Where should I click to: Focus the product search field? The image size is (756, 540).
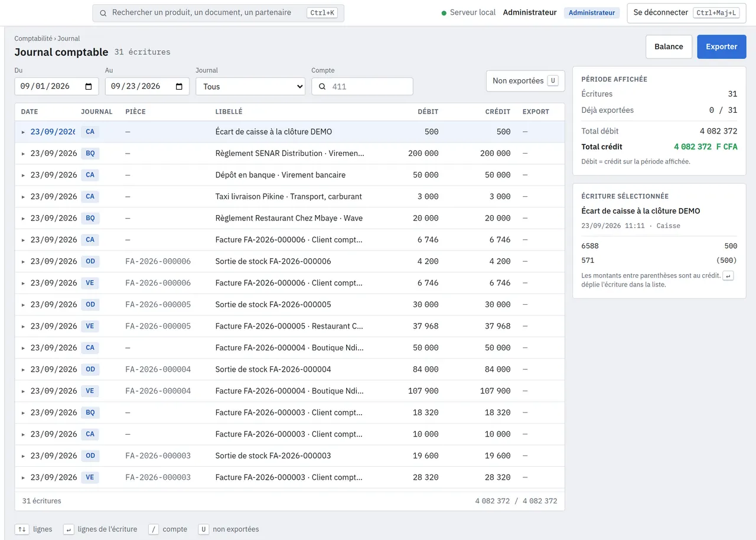click(218, 13)
